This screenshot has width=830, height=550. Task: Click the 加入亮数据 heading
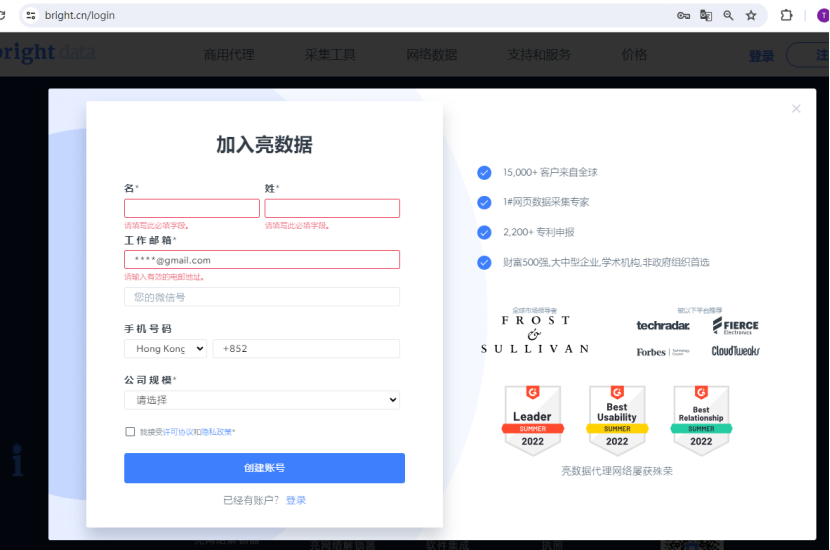[264, 145]
